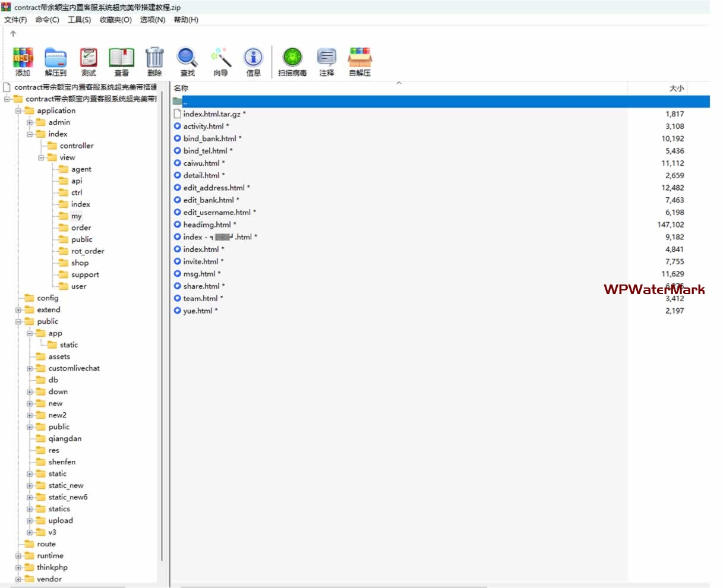Select the headimg.html file
Image resolution: width=723 pixels, height=588 pixels.
click(x=207, y=225)
